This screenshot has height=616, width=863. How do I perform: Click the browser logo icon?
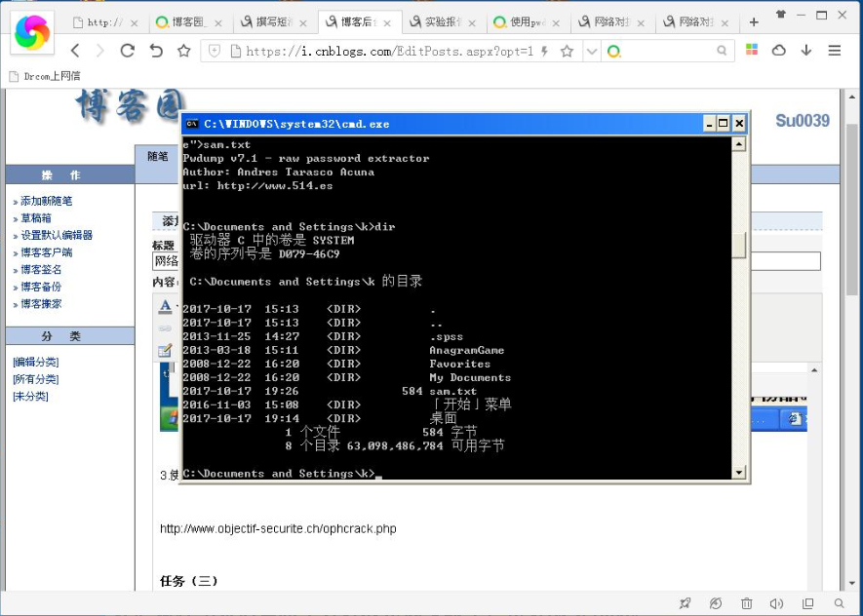[32, 32]
